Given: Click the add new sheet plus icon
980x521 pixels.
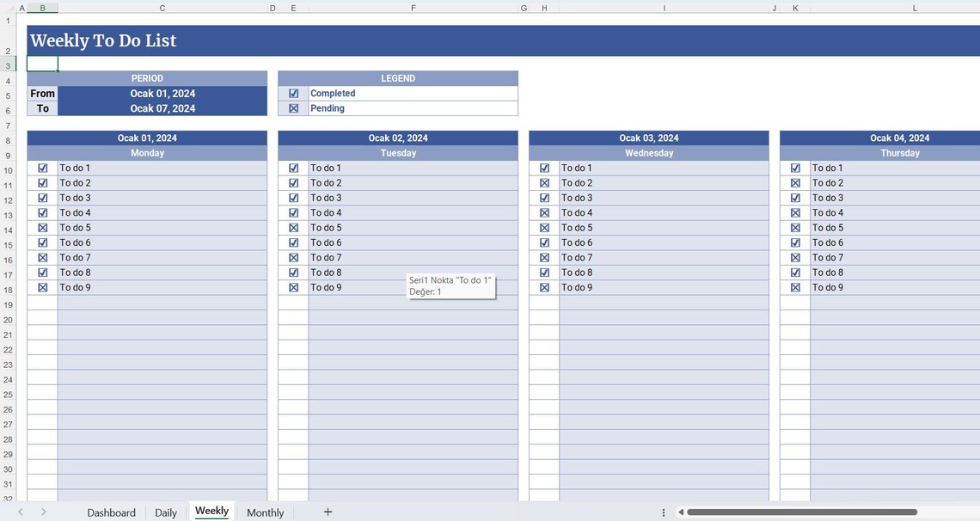Looking at the screenshot, I should pyautogui.click(x=328, y=512).
